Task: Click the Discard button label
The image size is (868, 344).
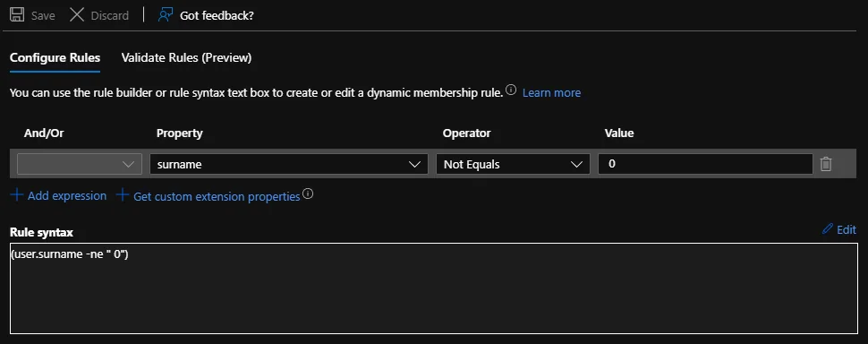Action: [109, 15]
